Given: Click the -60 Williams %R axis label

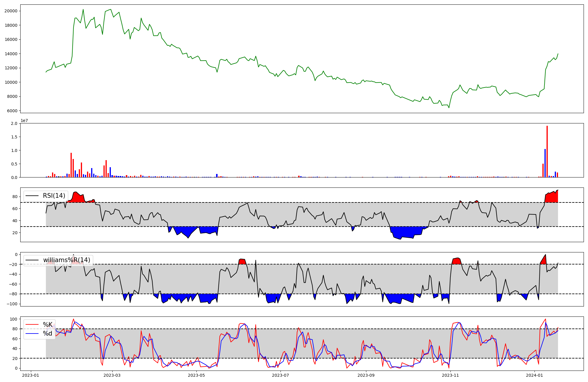Looking at the screenshot, I should (x=13, y=284).
